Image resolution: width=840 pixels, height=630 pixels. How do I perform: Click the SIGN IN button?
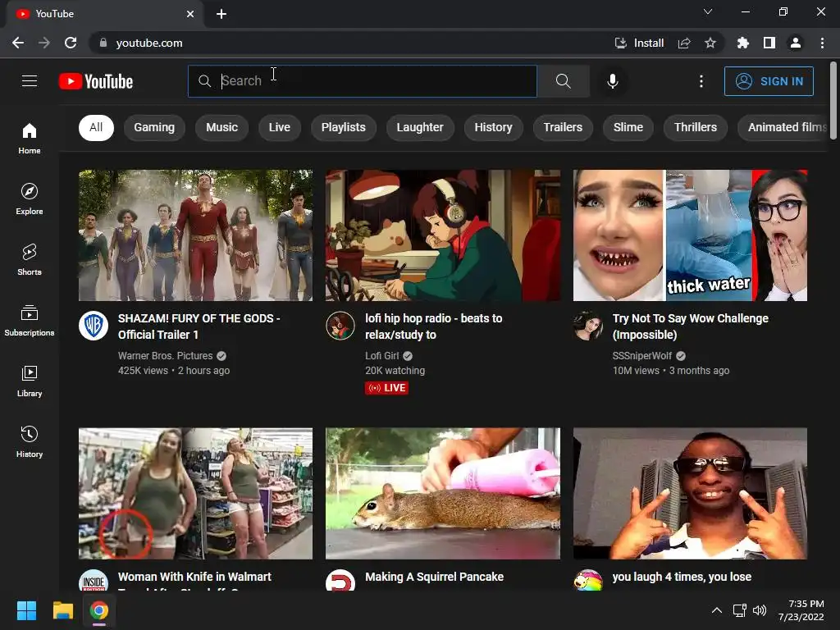coord(769,81)
